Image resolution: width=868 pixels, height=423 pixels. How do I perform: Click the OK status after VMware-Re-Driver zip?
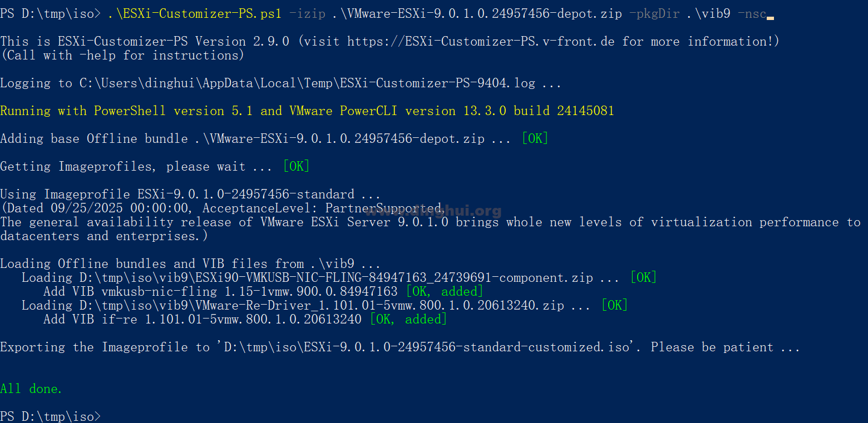pyautogui.click(x=614, y=306)
